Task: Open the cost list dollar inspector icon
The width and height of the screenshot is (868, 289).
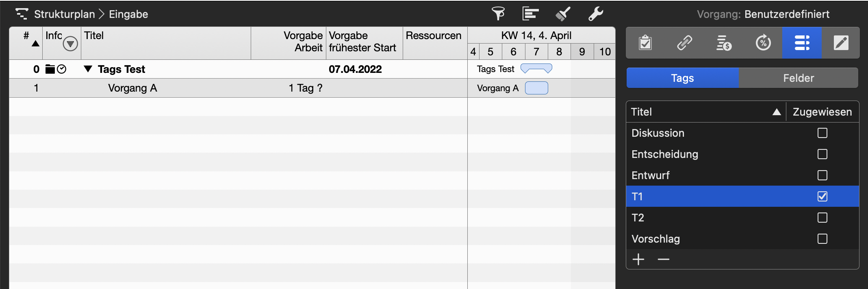Action: (x=724, y=43)
